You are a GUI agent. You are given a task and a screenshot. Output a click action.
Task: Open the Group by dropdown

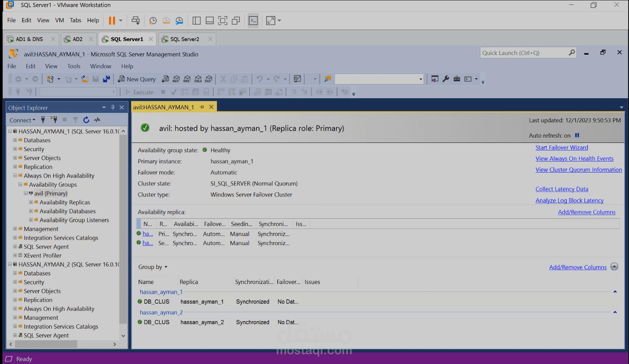tap(153, 267)
